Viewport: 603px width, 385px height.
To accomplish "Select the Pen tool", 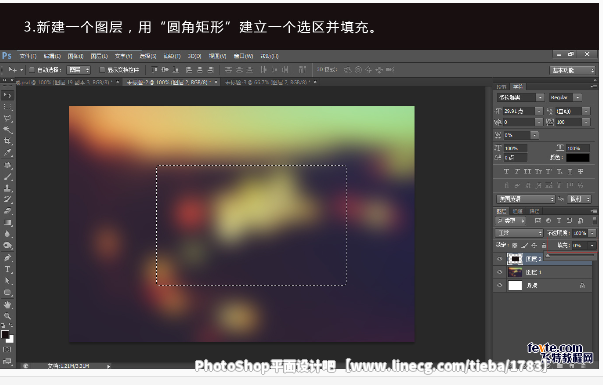I will (7, 258).
